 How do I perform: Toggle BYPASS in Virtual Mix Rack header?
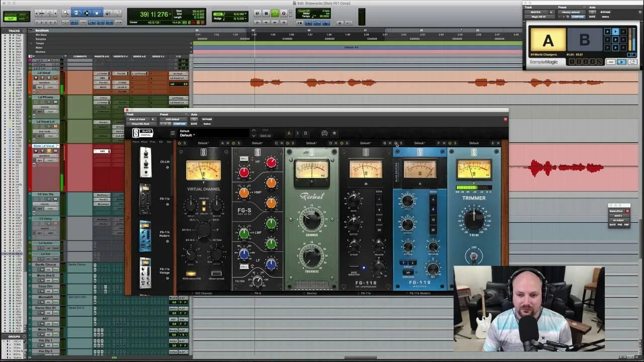(x=207, y=119)
